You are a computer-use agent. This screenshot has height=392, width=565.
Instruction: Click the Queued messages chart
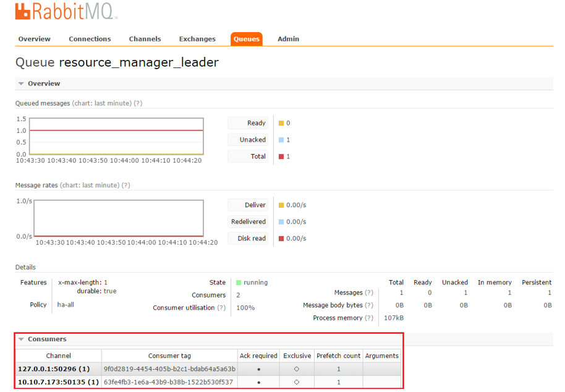[117, 136]
